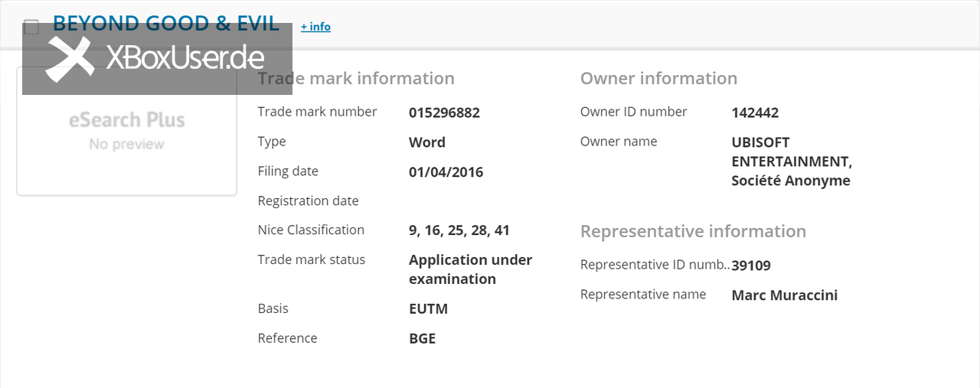Viewport: 980px width, 388px height.
Task: Click the 'Trade mark information' heading
Action: coord(356,78)
